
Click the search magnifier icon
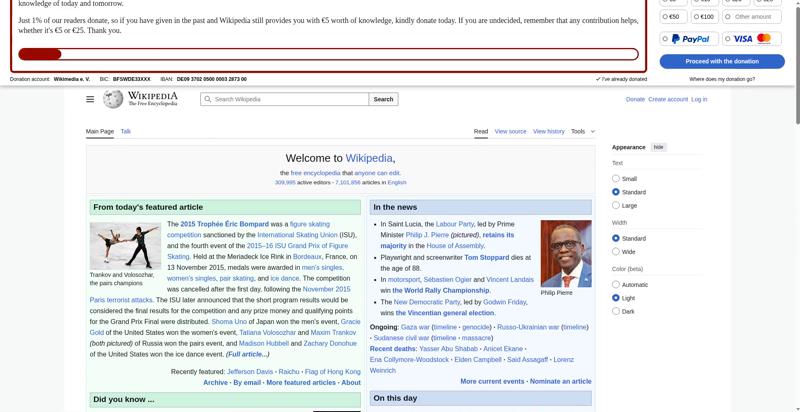[207, 99]
